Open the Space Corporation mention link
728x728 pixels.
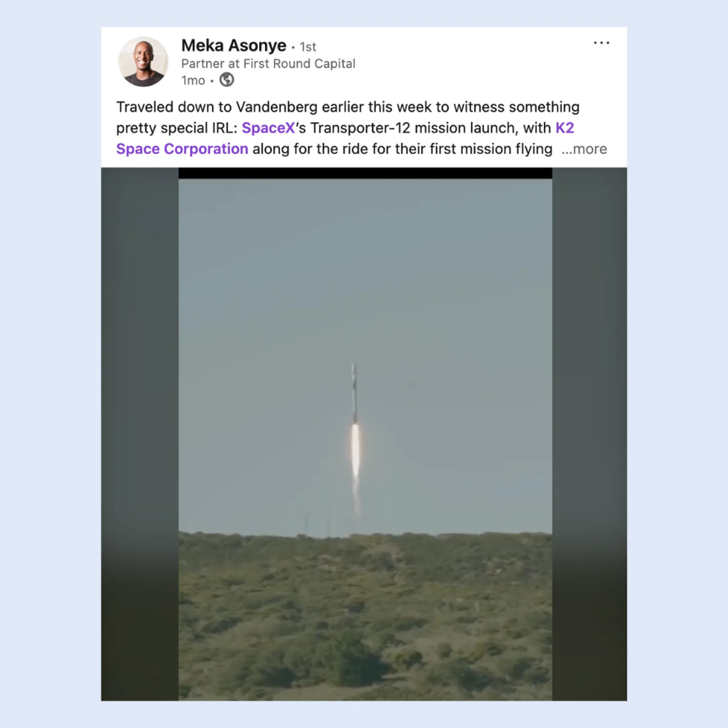(x=182, y=149)
